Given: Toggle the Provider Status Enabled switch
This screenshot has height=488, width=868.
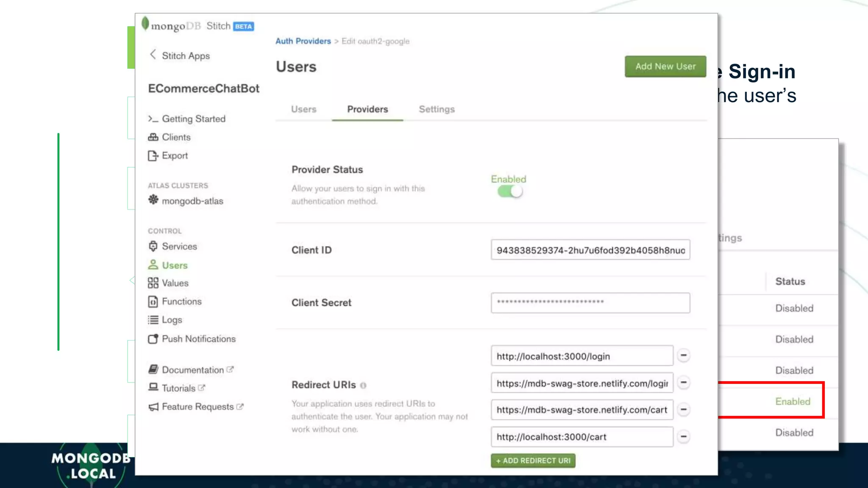Looking at the screenshot, I should coord(510,191).
